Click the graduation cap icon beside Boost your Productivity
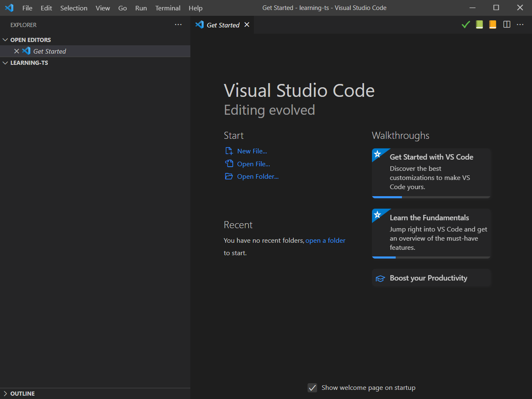 [380, 278]
